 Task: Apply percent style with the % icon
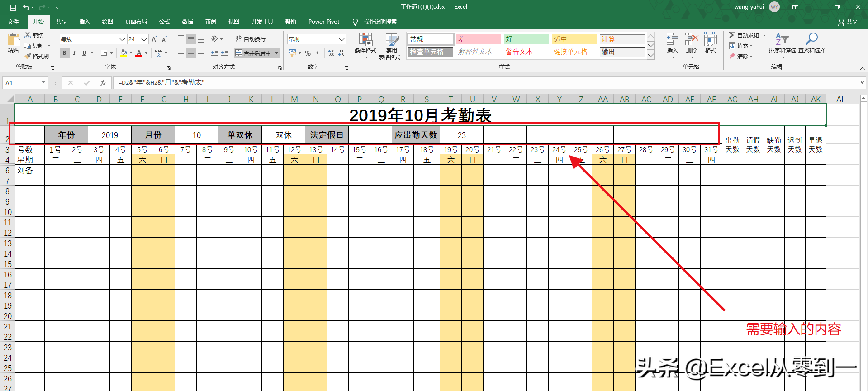(308, 53)
